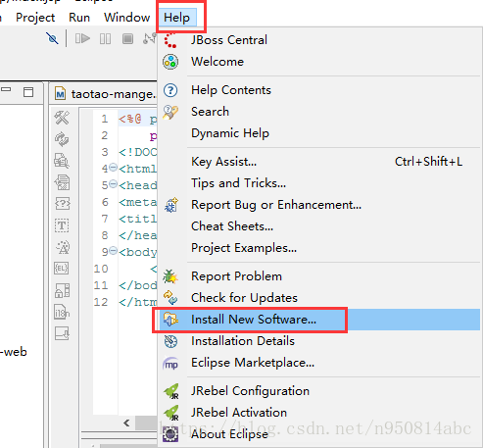Choose Dynamic Help
The image size is (483, 448).
point(319,133)
